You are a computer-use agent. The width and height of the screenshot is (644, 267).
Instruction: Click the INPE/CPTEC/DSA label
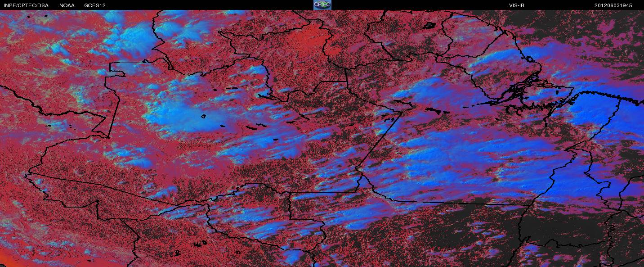[x=26, y=5]
